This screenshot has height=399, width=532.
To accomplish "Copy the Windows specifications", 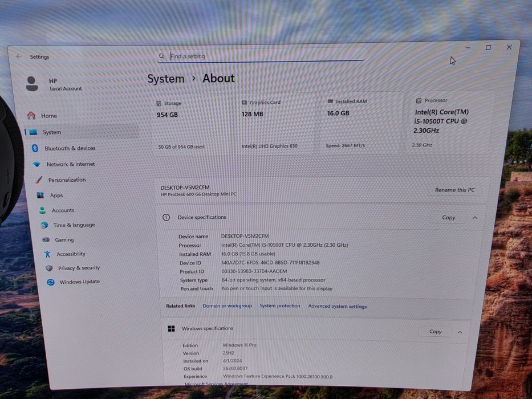I will 435,332.
